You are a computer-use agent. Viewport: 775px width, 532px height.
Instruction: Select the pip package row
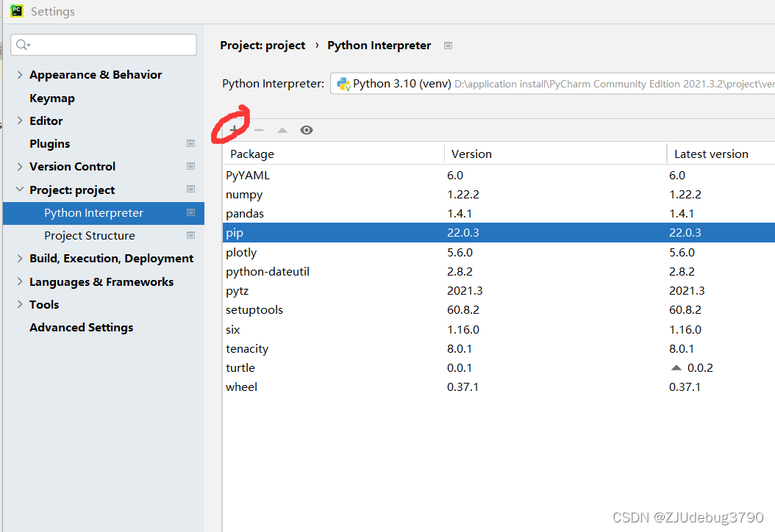tap(499, 233)
